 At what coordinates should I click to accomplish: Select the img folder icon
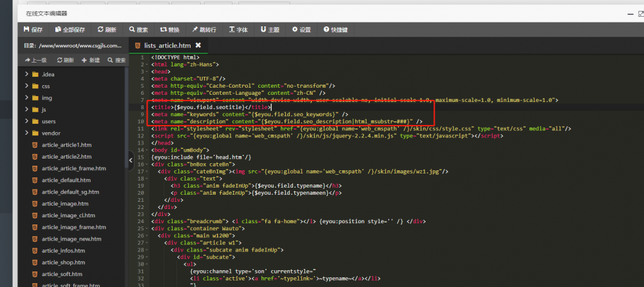35,97
